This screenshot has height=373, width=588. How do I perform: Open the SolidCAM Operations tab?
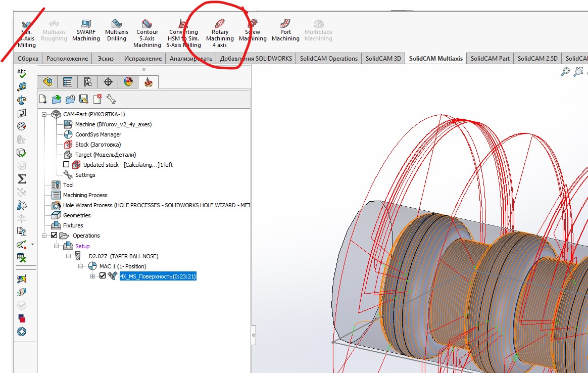pyautogui.click(x=328, y=59)
